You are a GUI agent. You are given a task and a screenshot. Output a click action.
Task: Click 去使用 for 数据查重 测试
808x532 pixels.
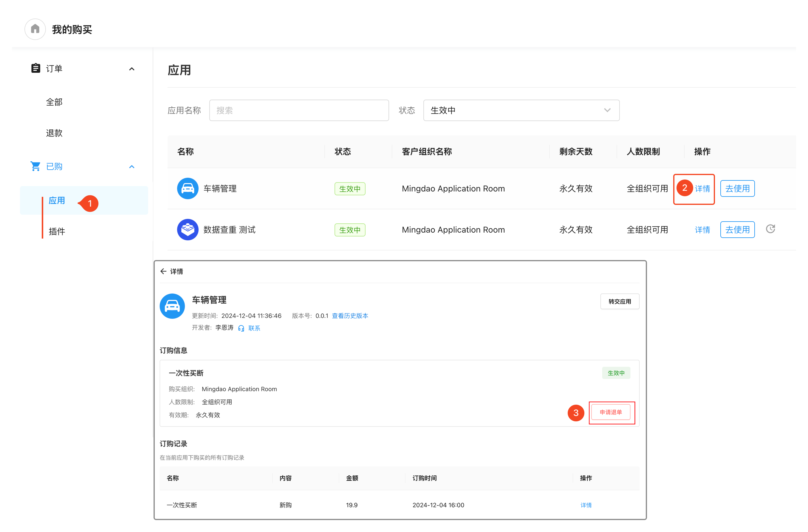737,230
